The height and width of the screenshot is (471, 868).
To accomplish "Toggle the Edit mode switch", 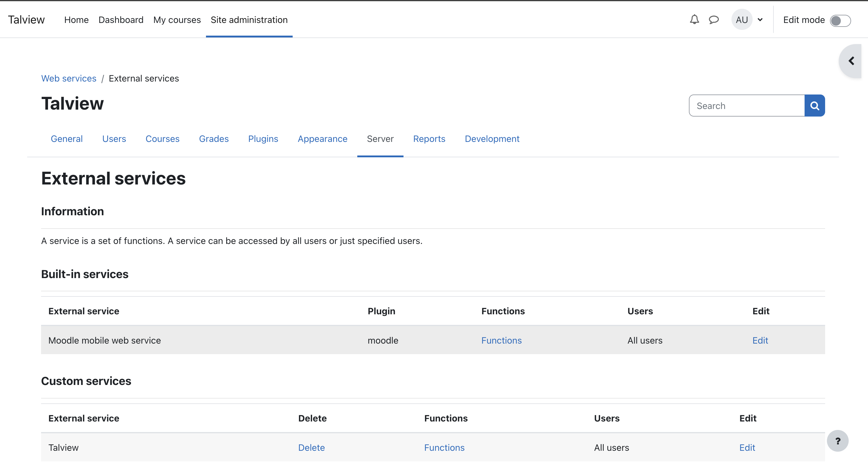I will point(840,20).
